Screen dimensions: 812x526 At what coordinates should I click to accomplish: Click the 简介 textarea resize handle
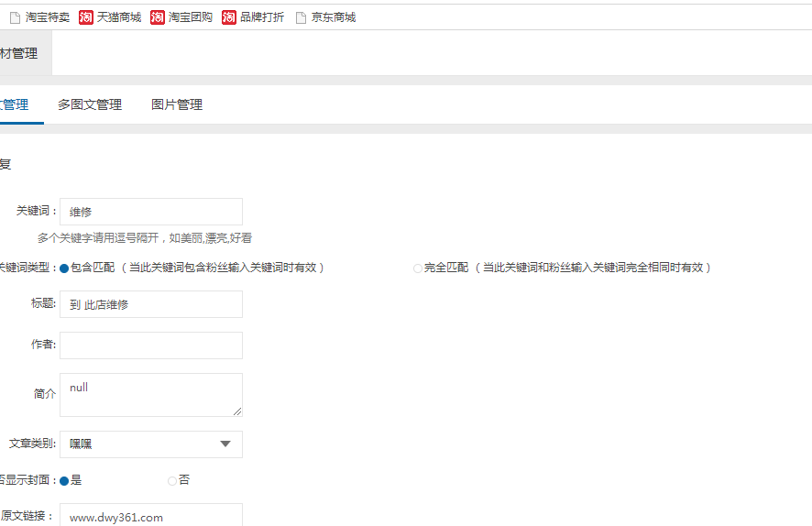coord(237,411)
